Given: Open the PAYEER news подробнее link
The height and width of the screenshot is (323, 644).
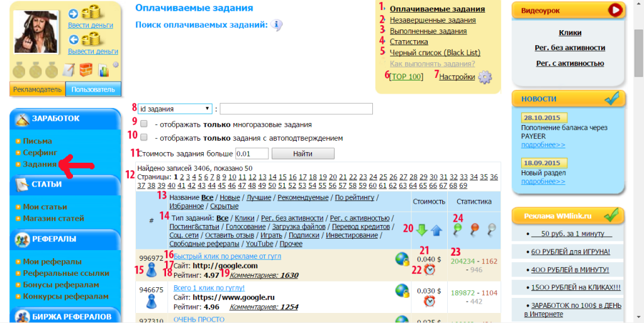Looking at the screenshot, I should pos(543,145).
